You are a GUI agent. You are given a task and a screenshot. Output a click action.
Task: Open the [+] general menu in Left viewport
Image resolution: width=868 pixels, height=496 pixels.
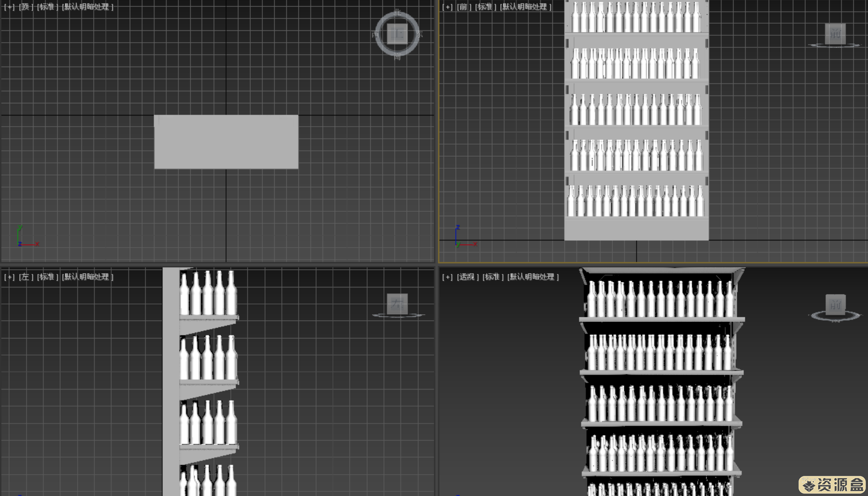[9, 277]
